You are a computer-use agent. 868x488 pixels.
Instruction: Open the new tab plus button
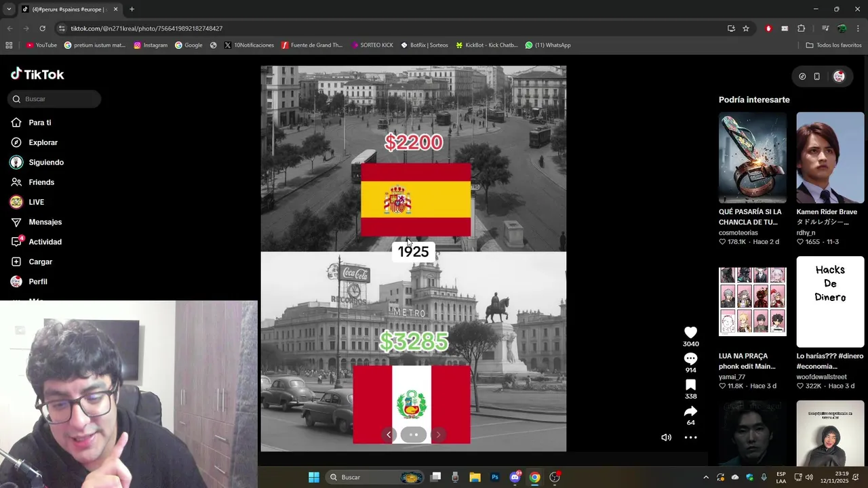(132, 9)
